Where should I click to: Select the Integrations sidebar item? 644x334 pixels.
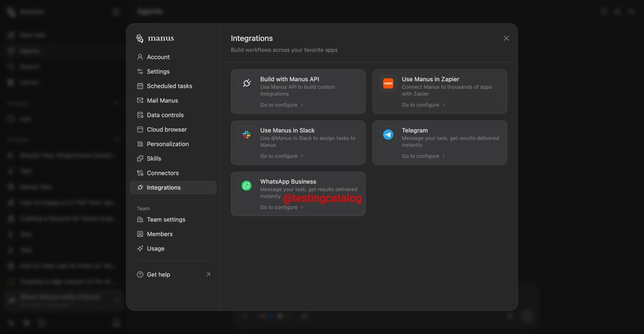[x=173, y=188]
